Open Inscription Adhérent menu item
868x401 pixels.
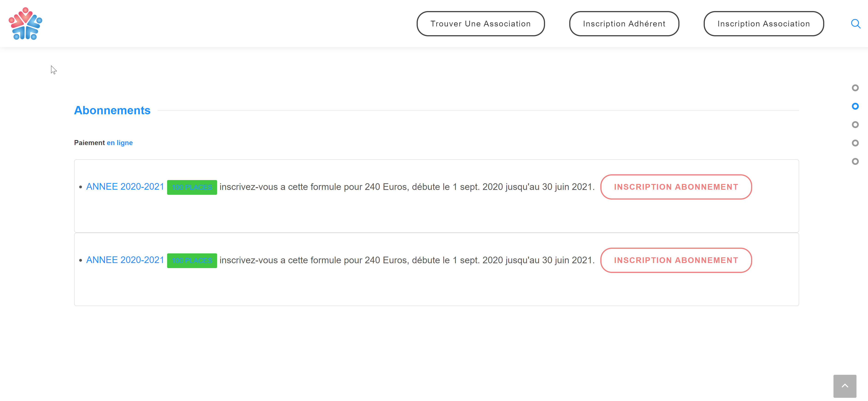pyautogui.click(x=624, y=24)
